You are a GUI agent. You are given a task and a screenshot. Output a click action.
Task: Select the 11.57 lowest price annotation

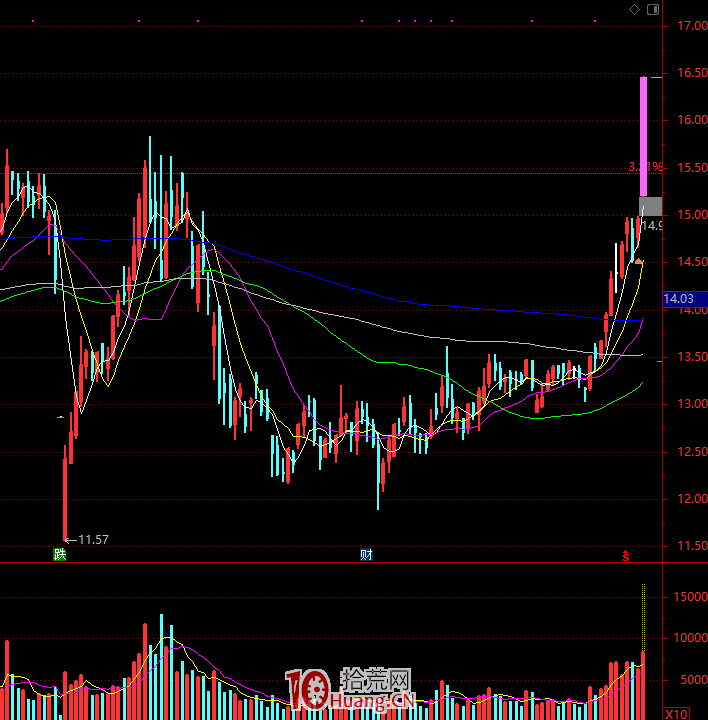pyautogui.click(x=87, y=540)
